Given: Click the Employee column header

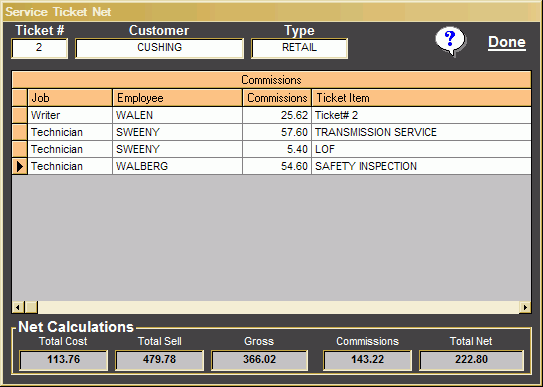Looking at the screenshot, I should click(177, 98).
